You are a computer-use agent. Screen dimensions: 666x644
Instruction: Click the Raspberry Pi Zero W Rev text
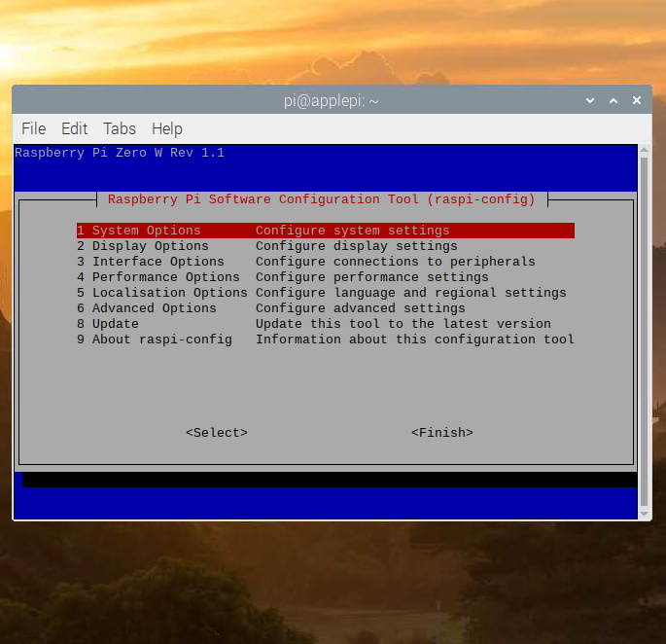point(120,153)
